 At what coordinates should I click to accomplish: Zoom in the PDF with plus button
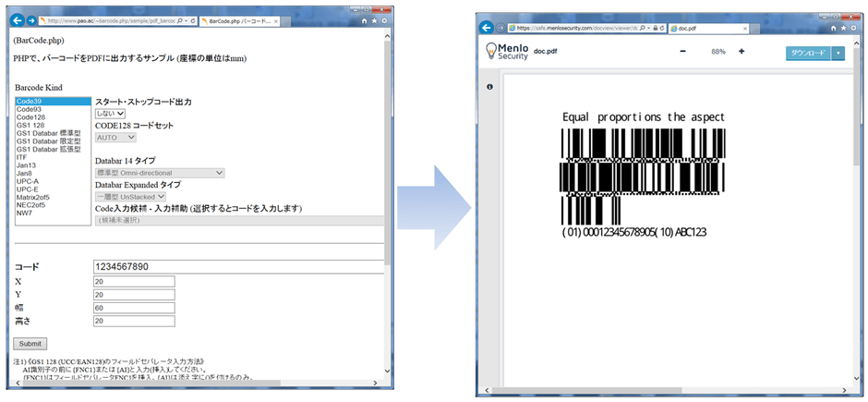[x=741, y=52]
